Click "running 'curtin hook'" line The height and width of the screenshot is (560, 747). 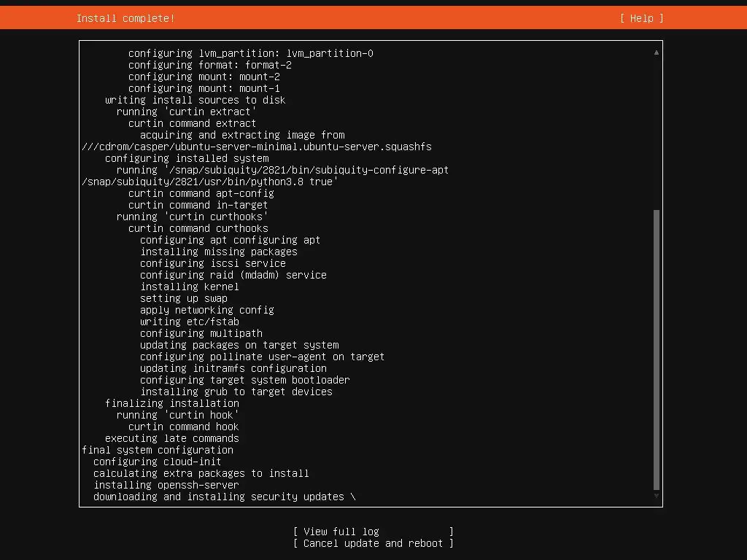tap(178, 415)
